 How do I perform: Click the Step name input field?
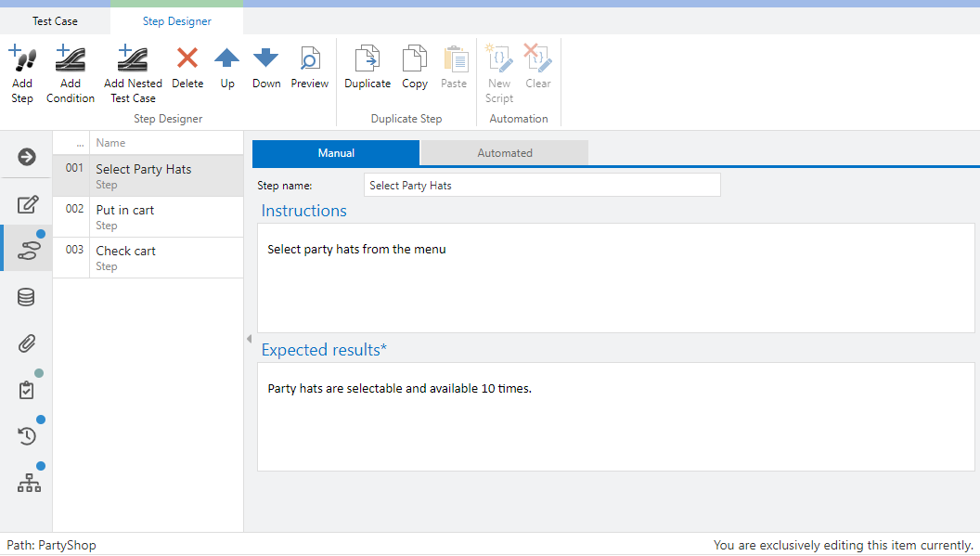click(542, 186)
